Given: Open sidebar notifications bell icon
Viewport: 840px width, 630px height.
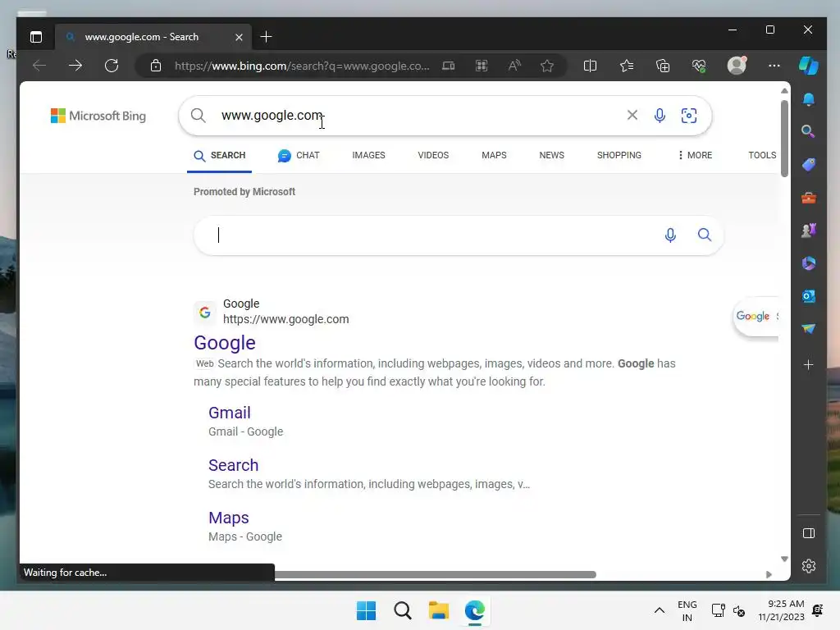Looking at the screenshot, I should (x=808, y=99).
